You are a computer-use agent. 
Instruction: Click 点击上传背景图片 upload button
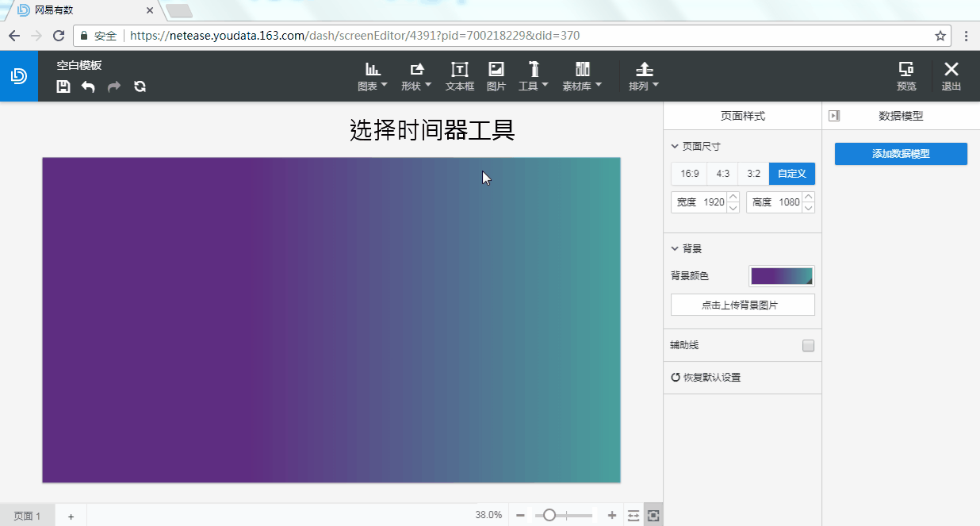pos(743,305)
